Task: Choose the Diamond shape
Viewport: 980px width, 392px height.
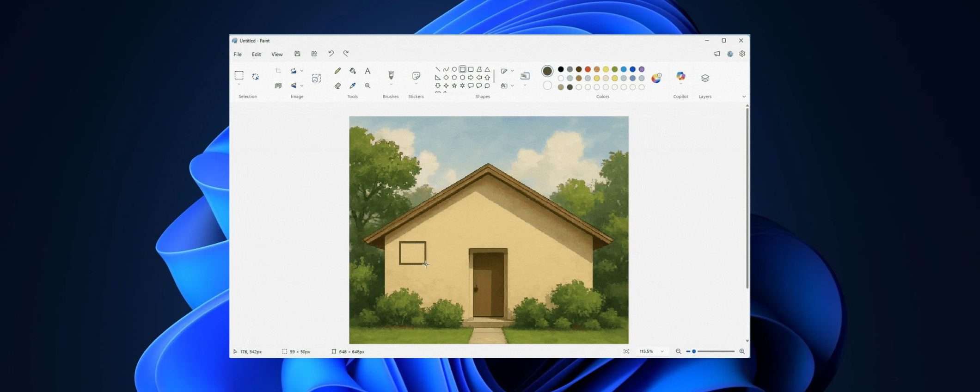Action: coord(446,78)
